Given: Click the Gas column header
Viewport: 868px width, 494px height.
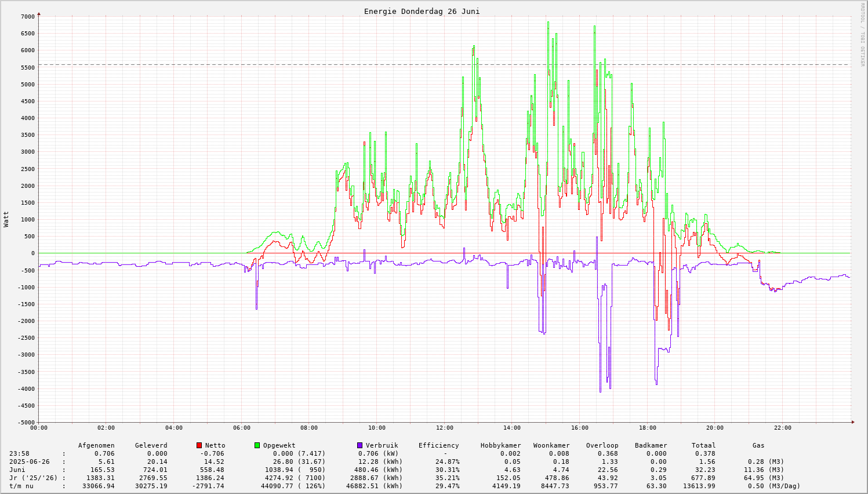Looking at the screenshot, I should click(x=758, y=445).
